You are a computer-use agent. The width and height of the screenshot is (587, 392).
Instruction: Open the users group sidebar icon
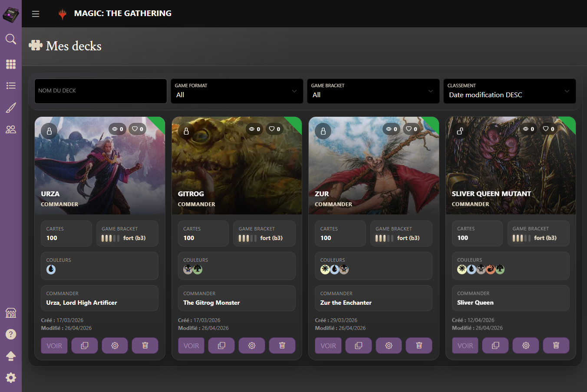pyautogui.click(x=11, y=129)
